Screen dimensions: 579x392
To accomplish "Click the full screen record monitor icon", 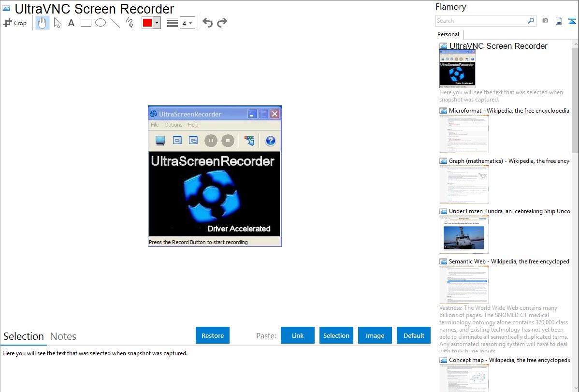I will [x=160, y=141].
